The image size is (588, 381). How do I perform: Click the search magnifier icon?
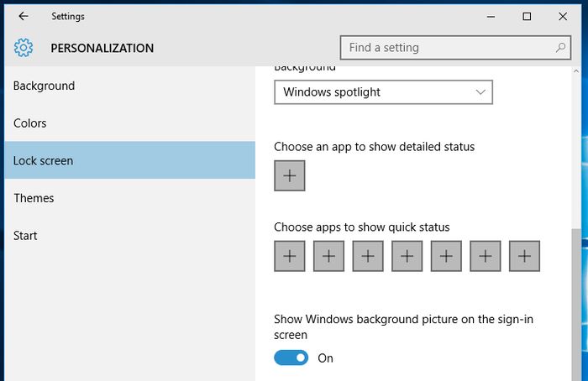point(561,48)
